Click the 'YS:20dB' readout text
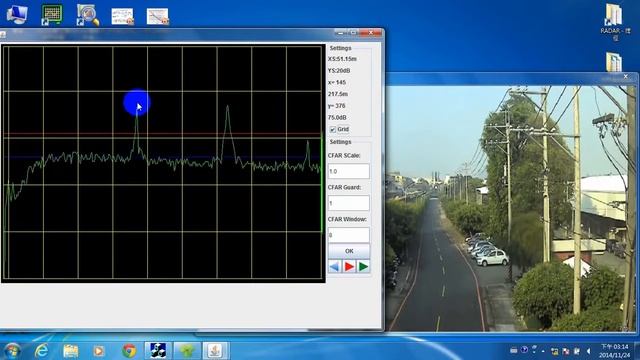The image size is (640, 360). [339, 71]
